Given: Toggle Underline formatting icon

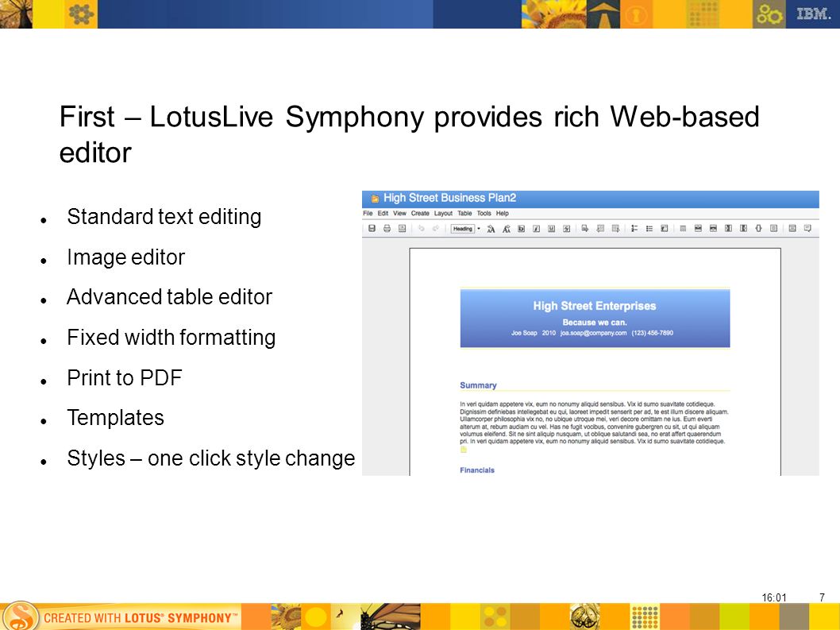Looking at the screenshot, I should pyautogui.click(x=551, y=229).
